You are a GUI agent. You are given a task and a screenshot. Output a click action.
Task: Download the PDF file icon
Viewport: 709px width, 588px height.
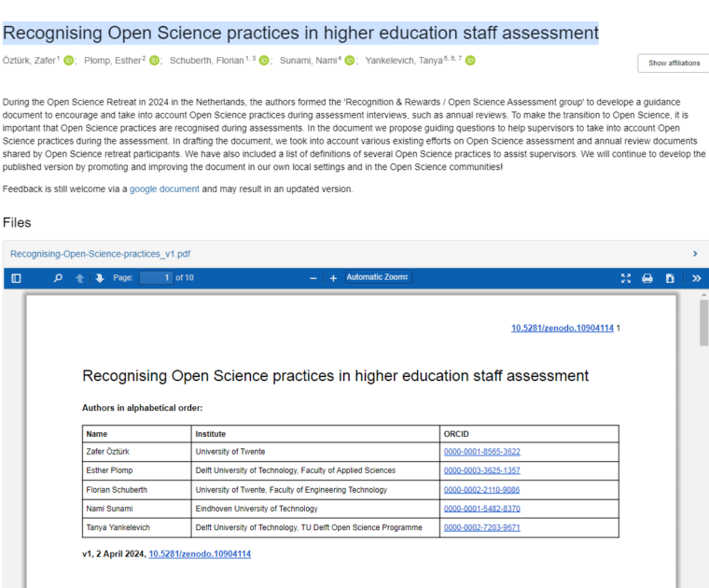click(670, 278)
